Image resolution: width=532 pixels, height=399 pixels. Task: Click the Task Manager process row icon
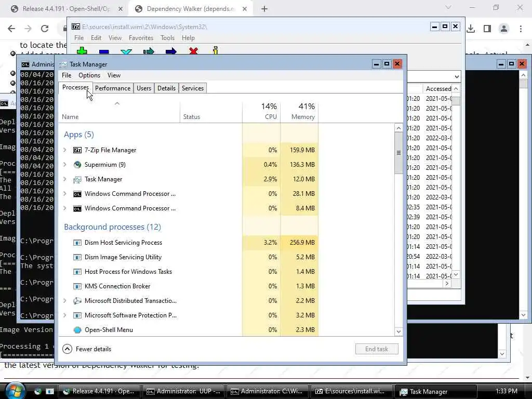click(77, 179)
